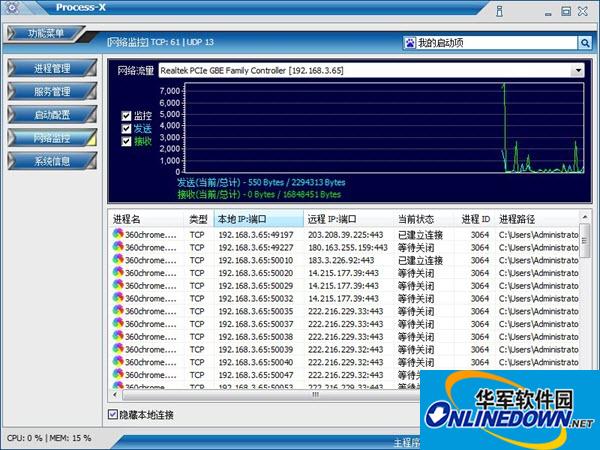Select local address 192.168.3.65:50047

(256, 375)
